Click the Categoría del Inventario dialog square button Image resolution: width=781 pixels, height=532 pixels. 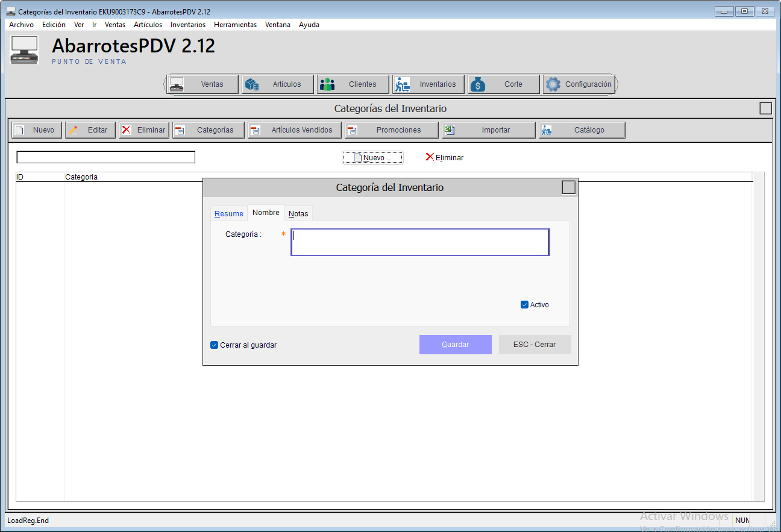tap(569, 187)
